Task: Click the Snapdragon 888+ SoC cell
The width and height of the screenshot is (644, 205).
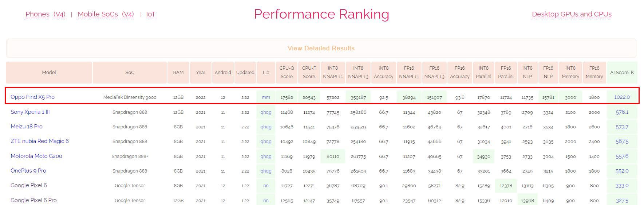Action: pyautogui.click(x=130, y=156)
